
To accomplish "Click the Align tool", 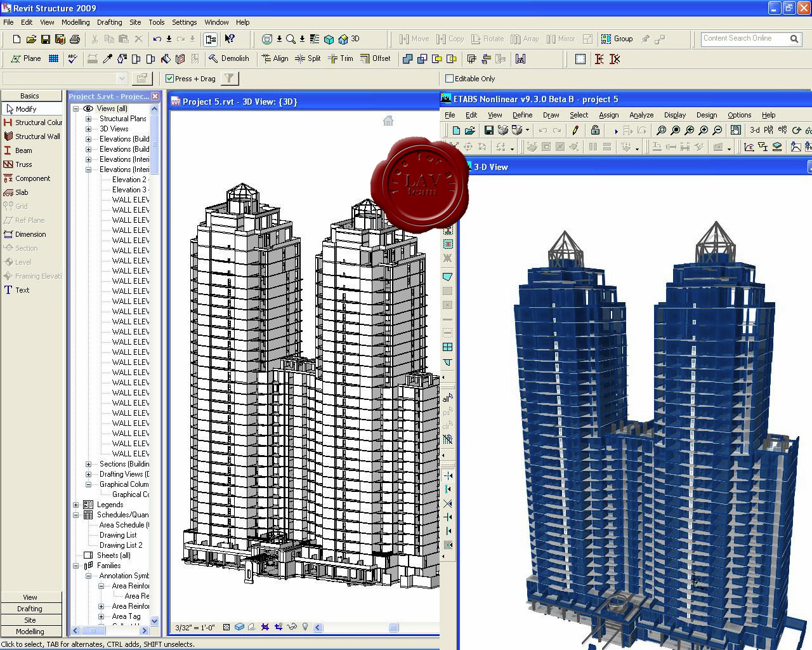I will point(275,58).
